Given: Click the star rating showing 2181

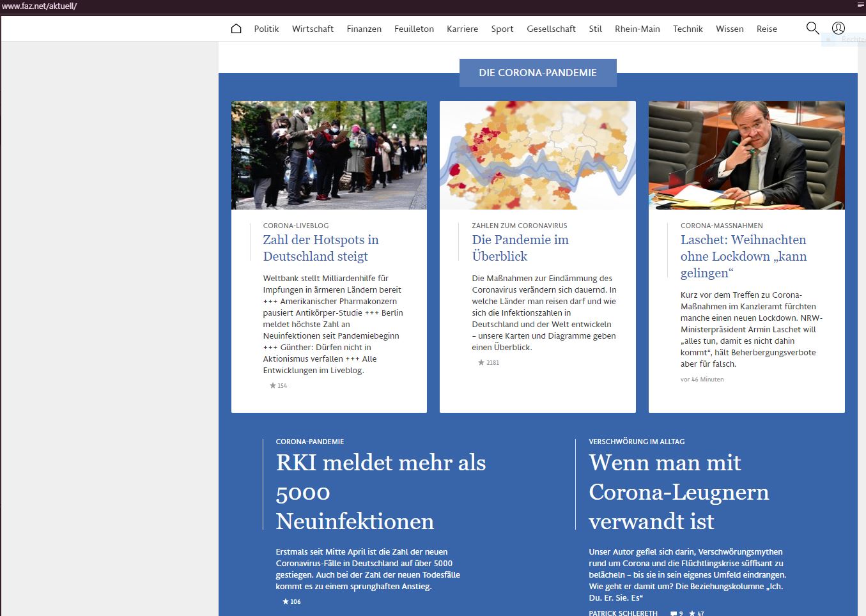Looking at the screenshot, I should (488, 362).
